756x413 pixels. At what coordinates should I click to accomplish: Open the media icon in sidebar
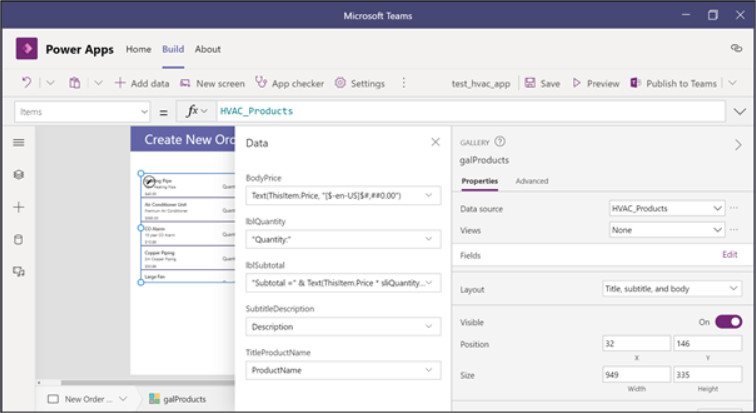click(19, 272)
